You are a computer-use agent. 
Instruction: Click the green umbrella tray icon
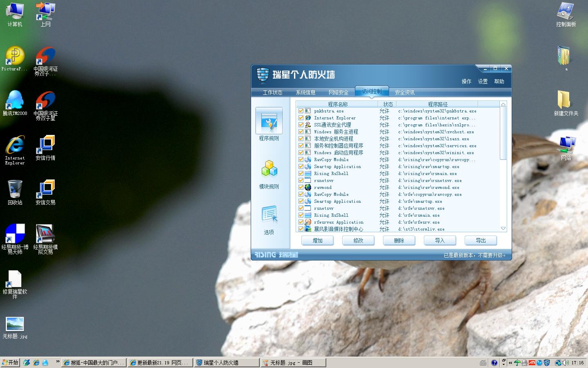click(x=518, y=363)
